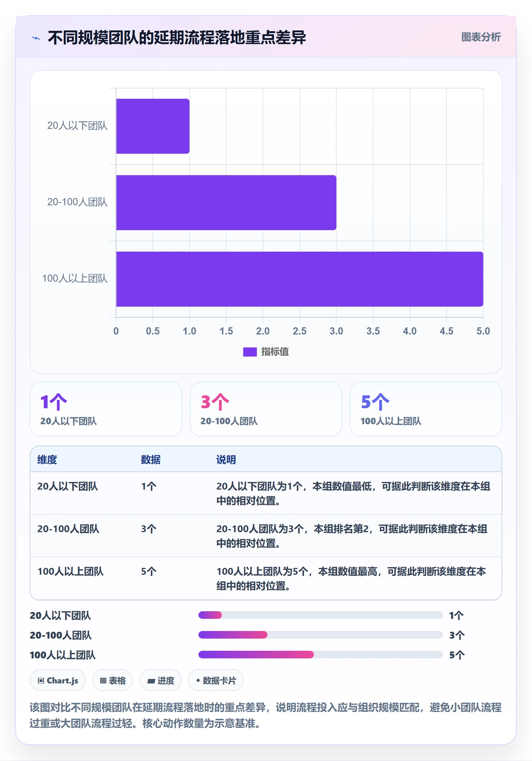
Task: Click the 5.0 x-axis tick label
Action: (483, 331)
